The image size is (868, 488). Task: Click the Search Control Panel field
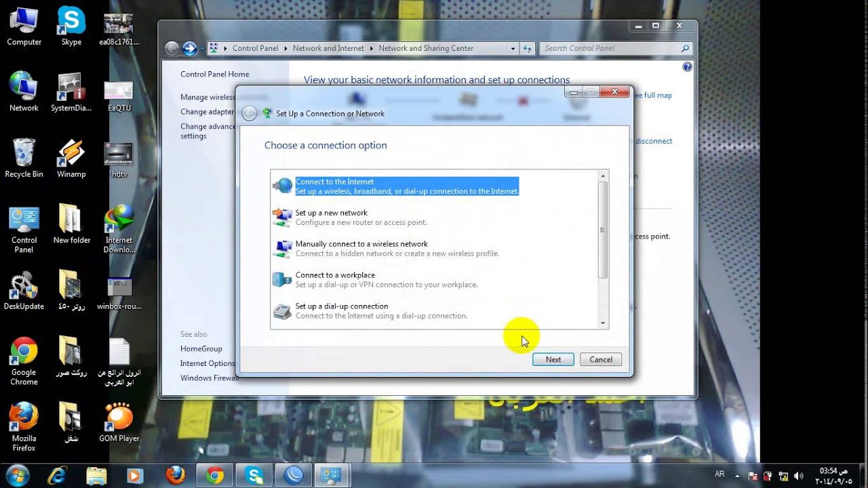(x=616, y=48)
